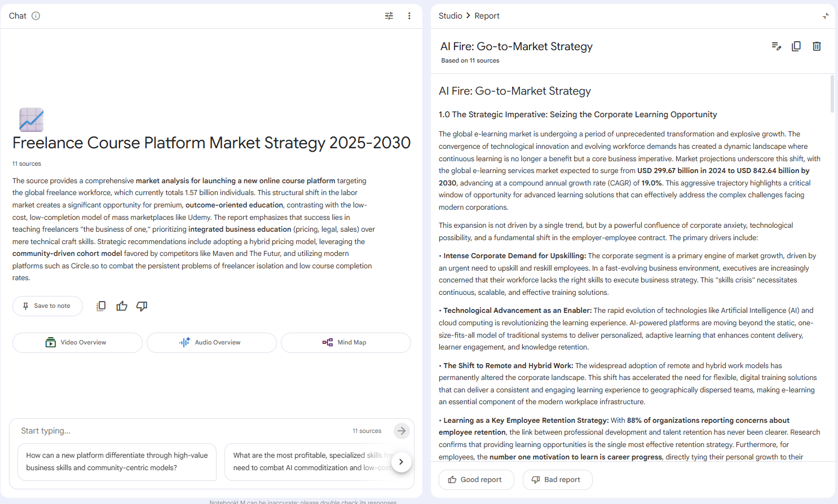Copy the notebook summary using the copy icon
The image size is (838, 504).
[x=101, y=306]
